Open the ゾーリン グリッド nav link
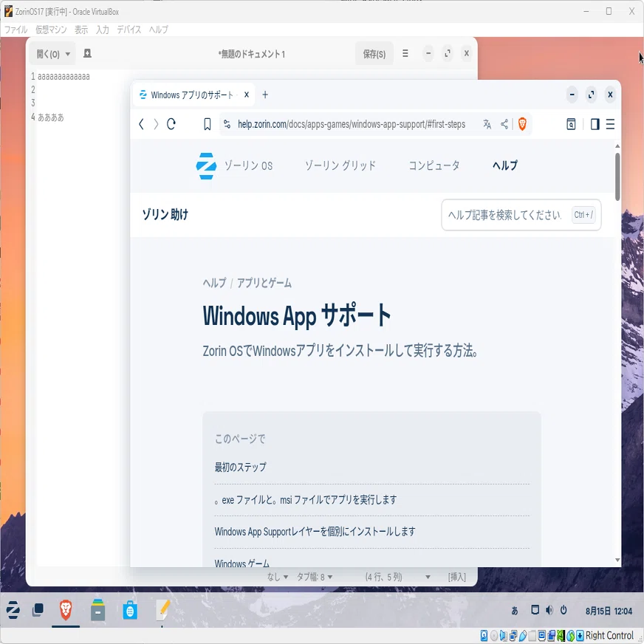 [x=340, y=165]
